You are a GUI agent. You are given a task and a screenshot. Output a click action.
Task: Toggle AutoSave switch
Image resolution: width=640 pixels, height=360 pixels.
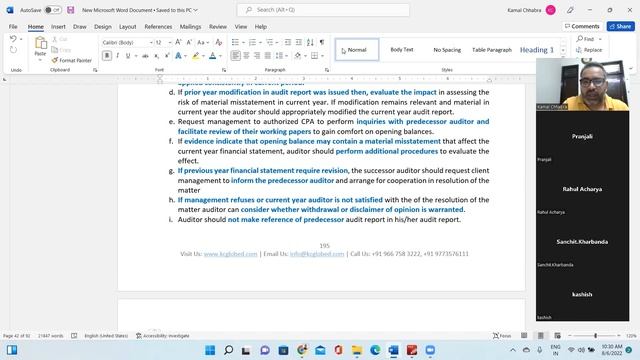click(x=53, y=10)
